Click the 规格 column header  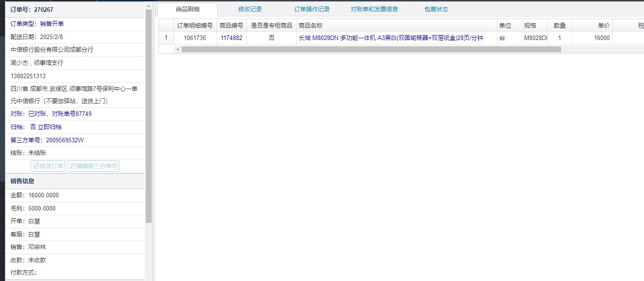click(x=535, y=25)
